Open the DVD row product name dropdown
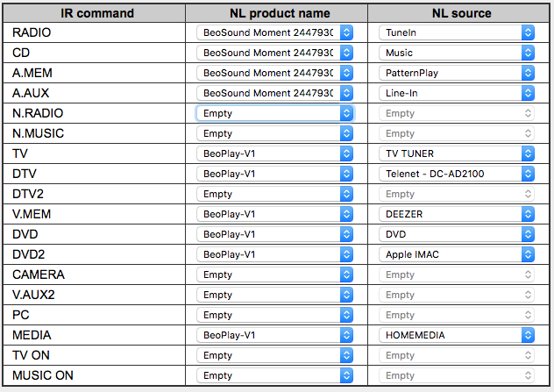Viewport: 554px width, 392px height. click(275, 234)
